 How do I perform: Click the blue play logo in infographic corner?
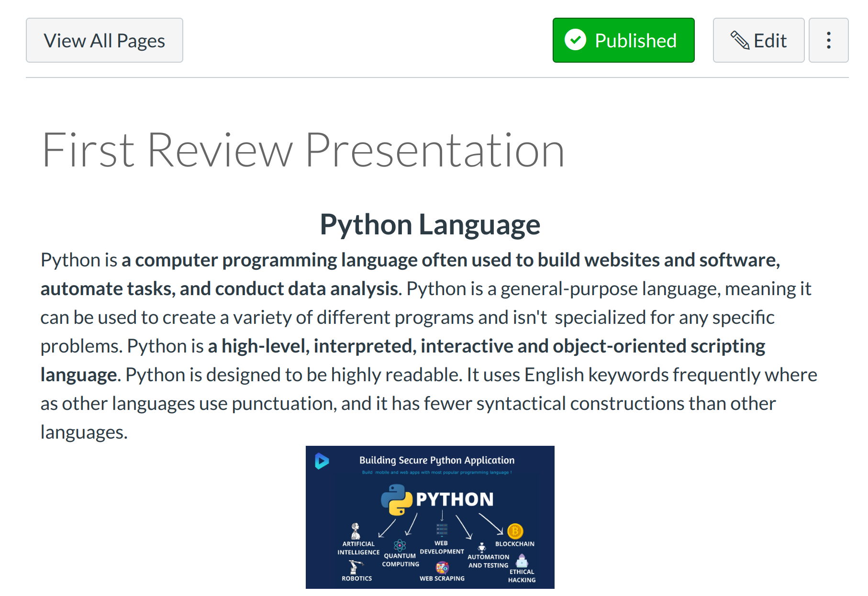322,461
